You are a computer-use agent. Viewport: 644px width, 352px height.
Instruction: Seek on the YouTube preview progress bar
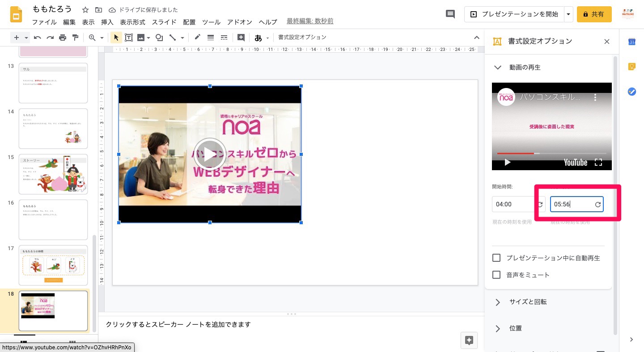pos(551,153)
